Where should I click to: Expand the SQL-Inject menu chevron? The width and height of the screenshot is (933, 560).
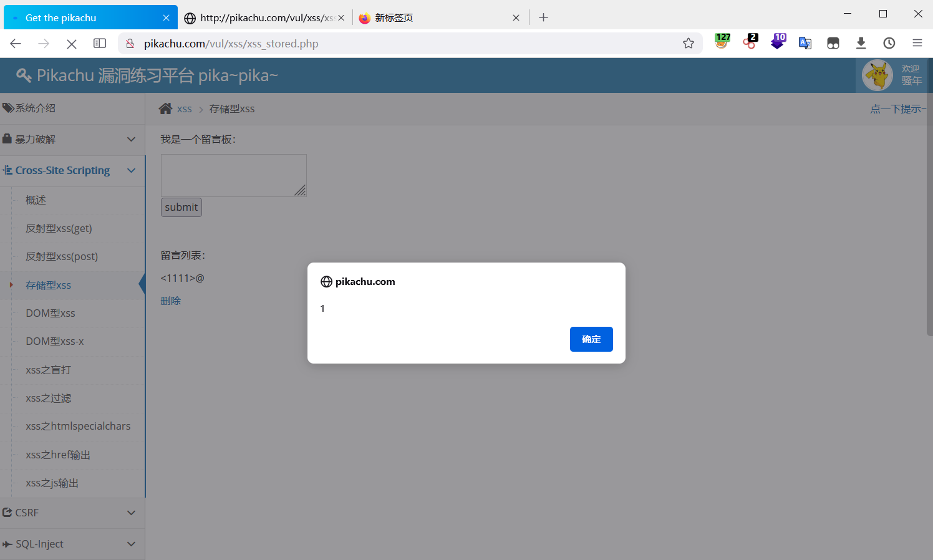click(x=131, y=544)
